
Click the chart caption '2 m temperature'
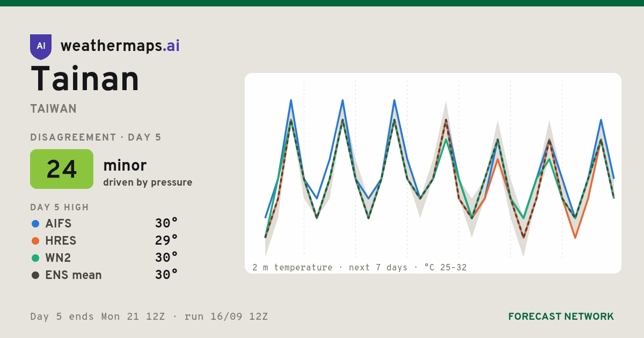(292, 267)
